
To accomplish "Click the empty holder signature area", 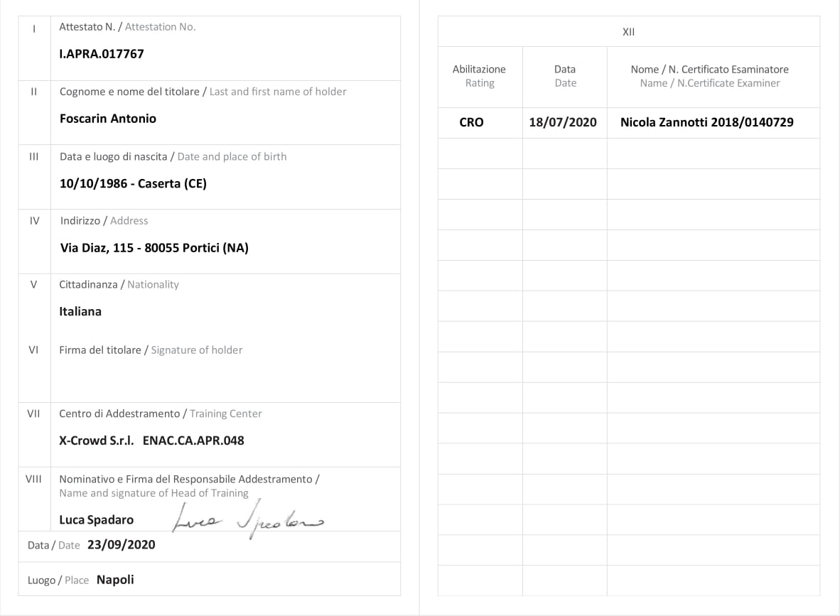I will (225, 379).
